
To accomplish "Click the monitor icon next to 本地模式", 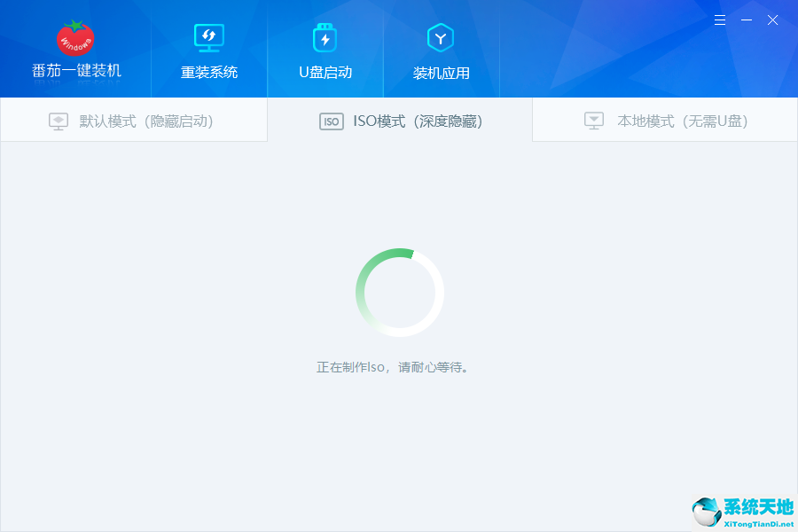I will [x=592, y=121].
